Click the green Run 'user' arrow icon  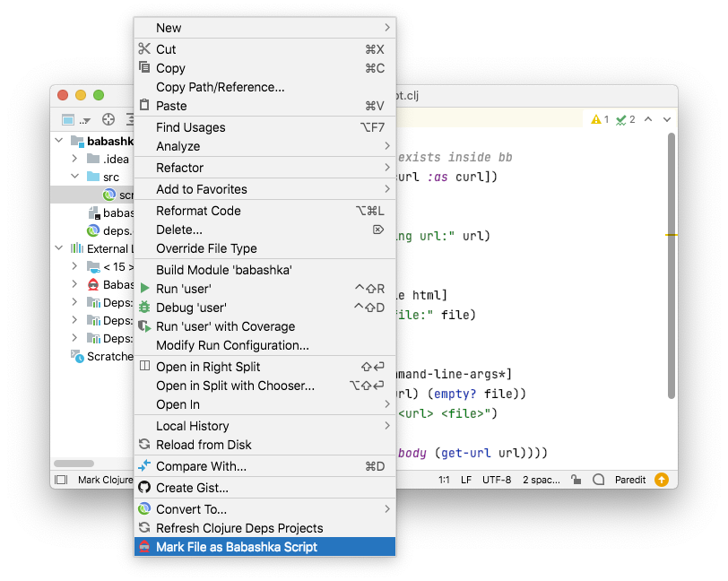[x=145, y=289]
